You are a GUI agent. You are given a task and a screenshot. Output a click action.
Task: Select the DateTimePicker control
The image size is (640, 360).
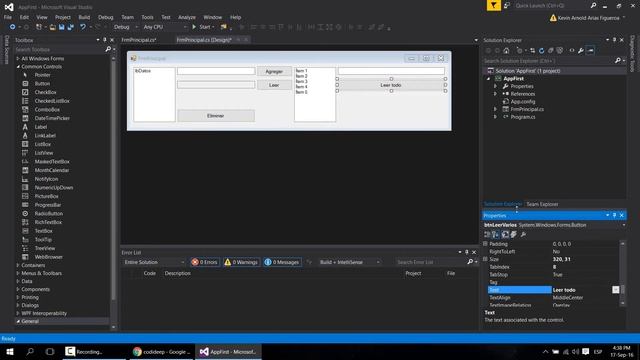[x=52, y=118]
